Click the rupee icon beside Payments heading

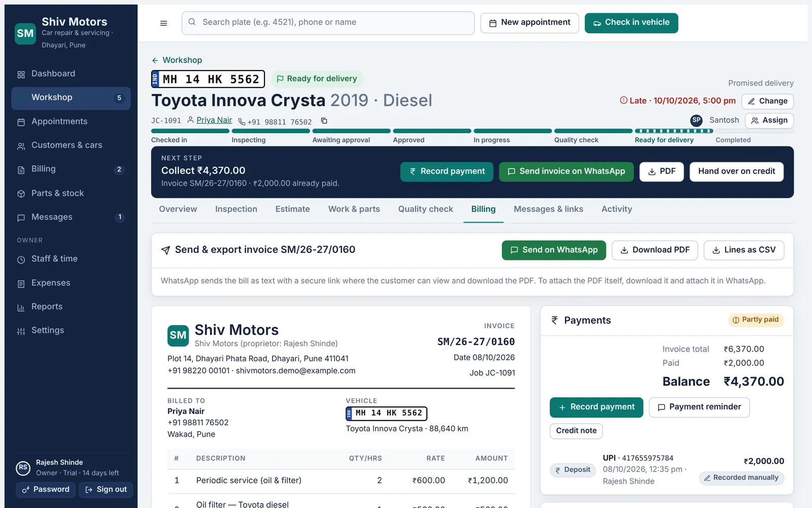(555, 320)
